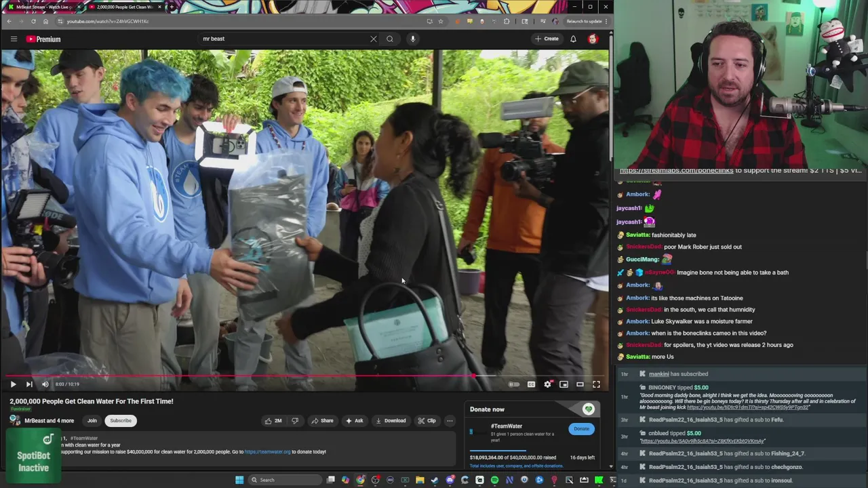This screenshot has width=868, height=488.
Task: Skip to next video in player
Action: click(29, 384)
